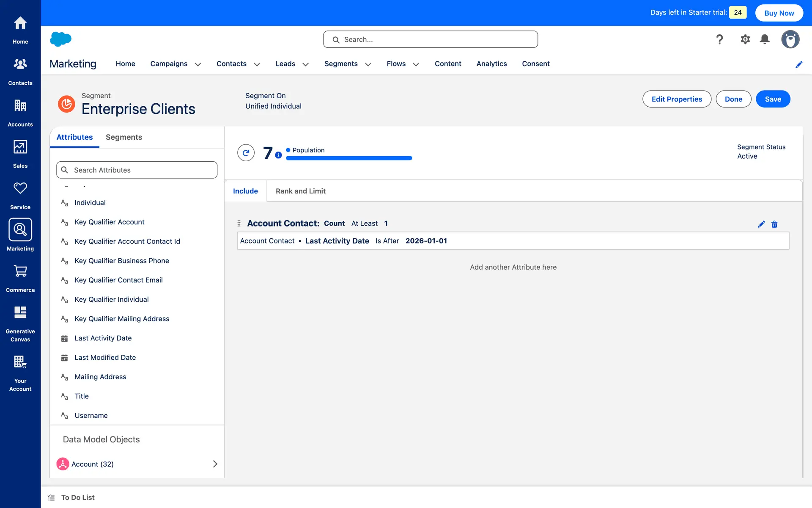This screenshot has width=812, height=508.
Task: Click the Search Attributes field
Action: coord(137,170)
